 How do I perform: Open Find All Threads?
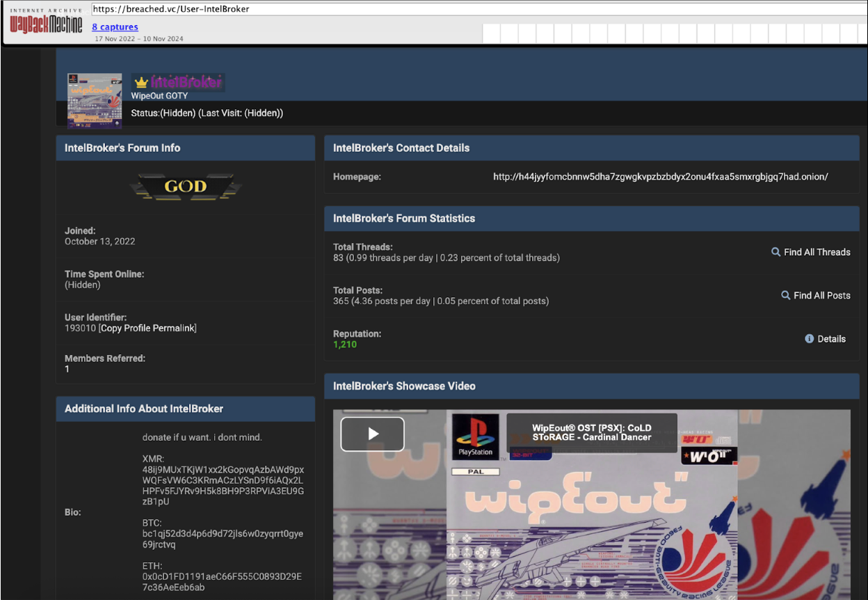click(x=817, y=252)
